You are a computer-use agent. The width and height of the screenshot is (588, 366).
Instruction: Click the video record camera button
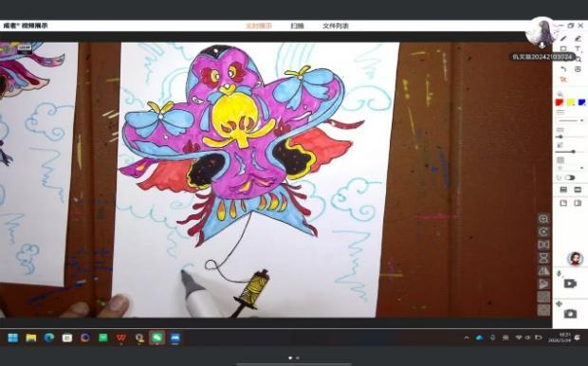click(570, 284)
